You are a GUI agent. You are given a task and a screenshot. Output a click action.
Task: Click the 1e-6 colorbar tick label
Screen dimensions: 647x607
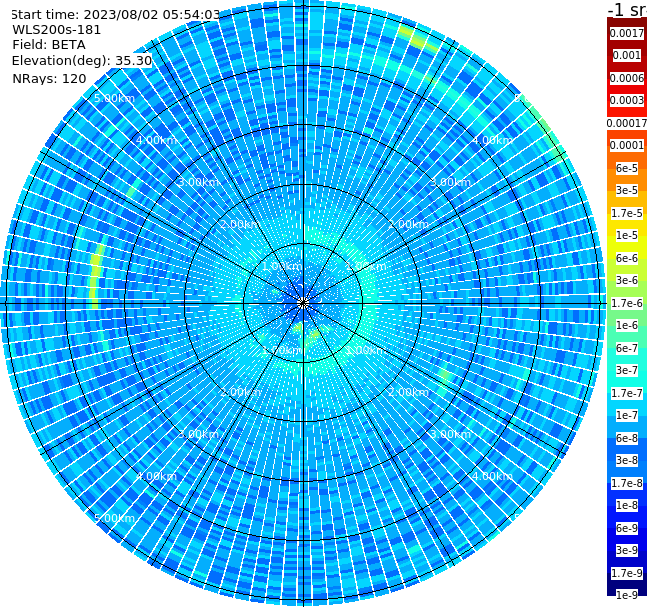627,325
